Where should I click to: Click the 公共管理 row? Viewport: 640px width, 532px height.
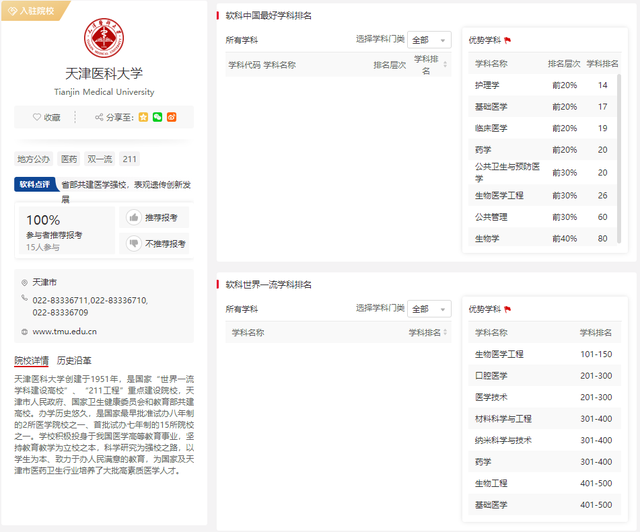pos(542,217)
